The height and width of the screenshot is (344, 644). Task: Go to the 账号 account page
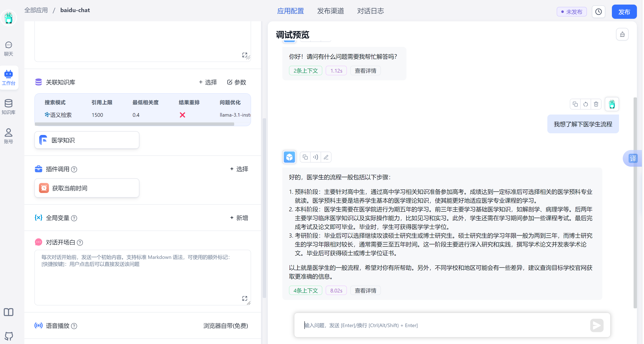coord(9,136)
